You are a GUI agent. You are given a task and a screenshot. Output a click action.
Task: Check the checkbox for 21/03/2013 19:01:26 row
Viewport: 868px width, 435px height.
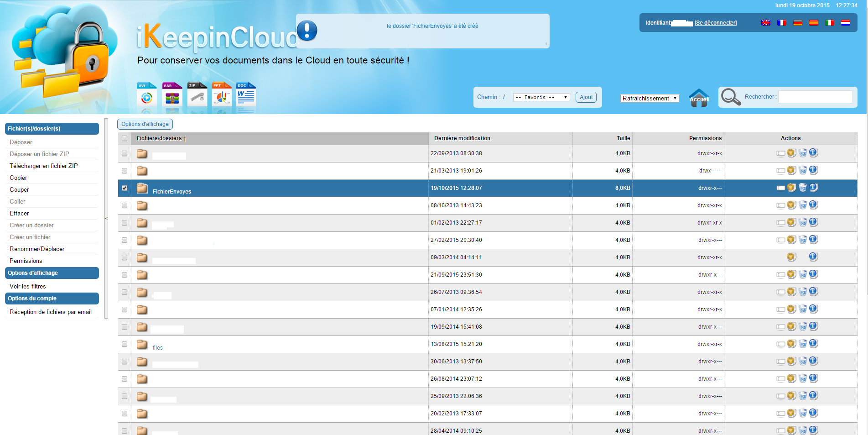pos(125,171)
